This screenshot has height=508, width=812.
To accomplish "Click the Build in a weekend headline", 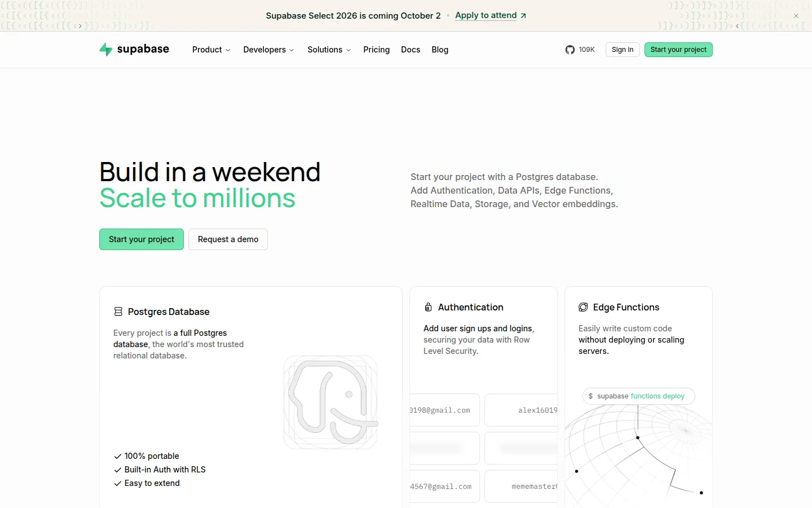I will coord(210,172).
